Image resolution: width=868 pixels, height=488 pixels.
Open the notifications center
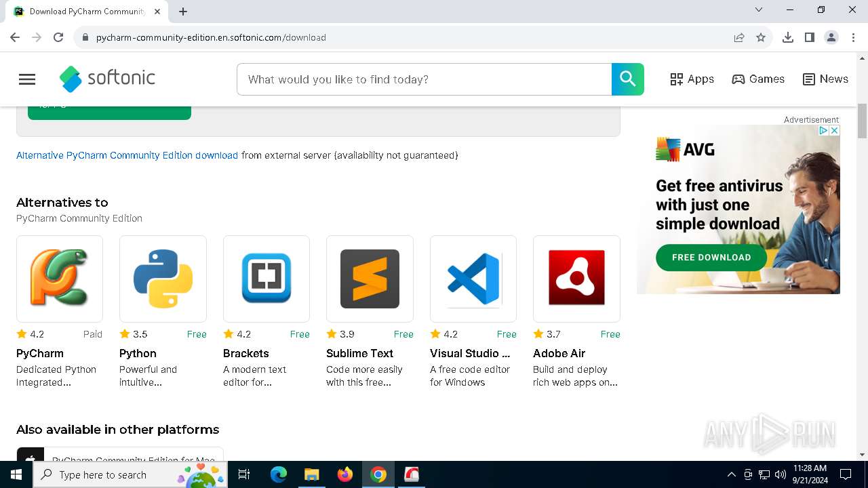click(846, 474)
